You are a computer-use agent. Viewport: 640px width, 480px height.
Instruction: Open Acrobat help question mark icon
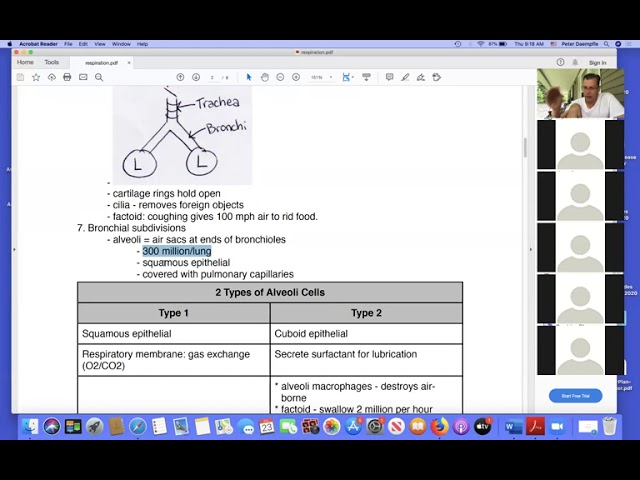[x=560, y=62]
